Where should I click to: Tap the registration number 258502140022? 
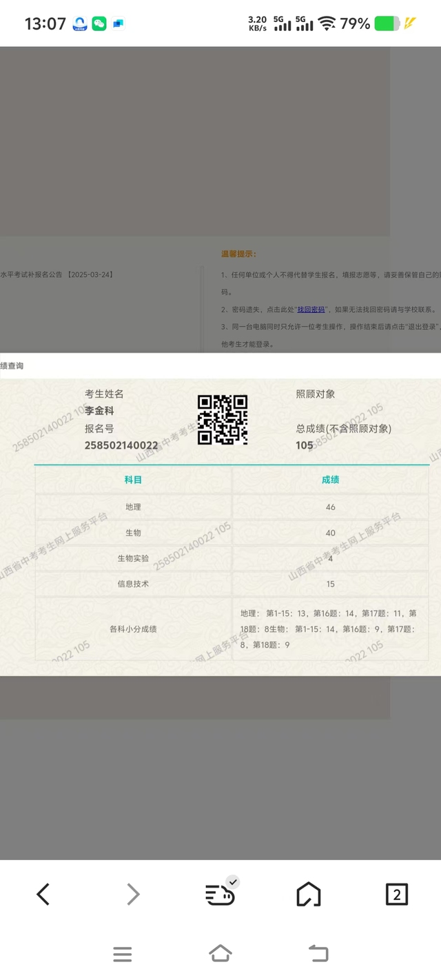click(x=121, y=446)
